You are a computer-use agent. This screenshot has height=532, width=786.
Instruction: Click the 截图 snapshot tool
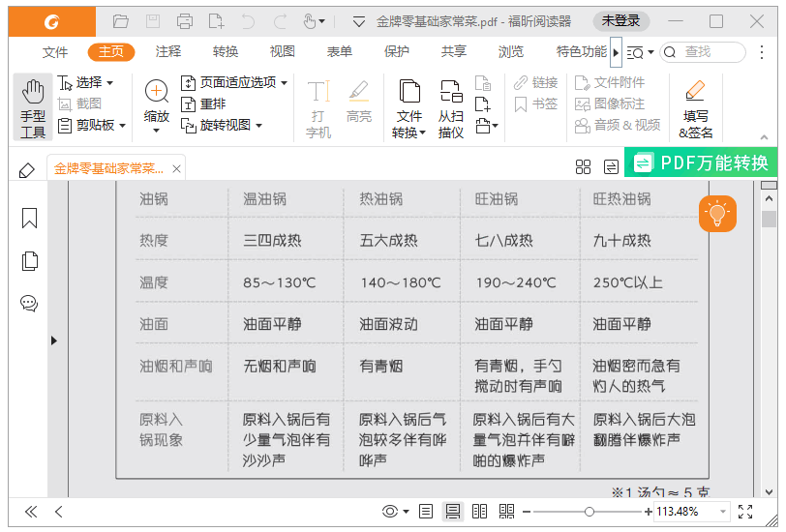(80, 103)
